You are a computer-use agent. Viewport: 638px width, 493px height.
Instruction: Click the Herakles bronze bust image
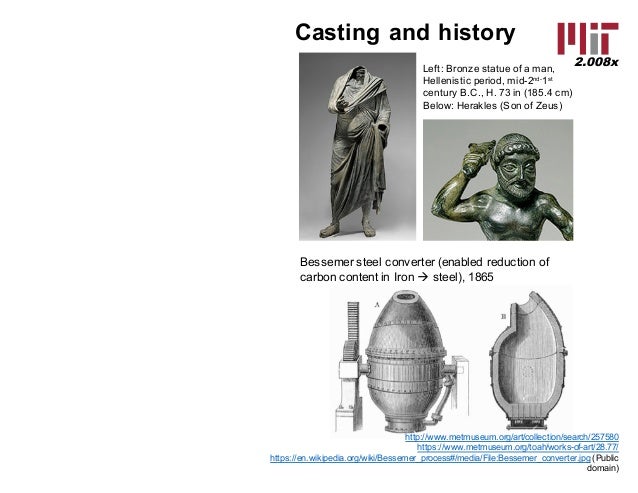click(498, 180)
